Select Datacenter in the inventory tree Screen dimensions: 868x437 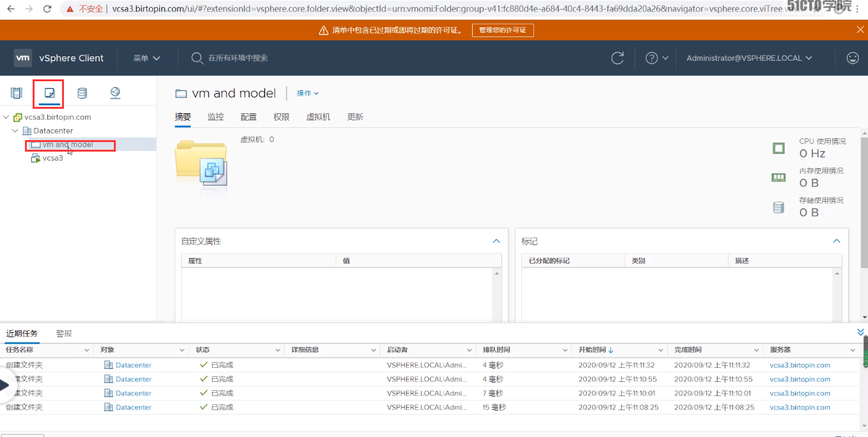click(53, 131)
